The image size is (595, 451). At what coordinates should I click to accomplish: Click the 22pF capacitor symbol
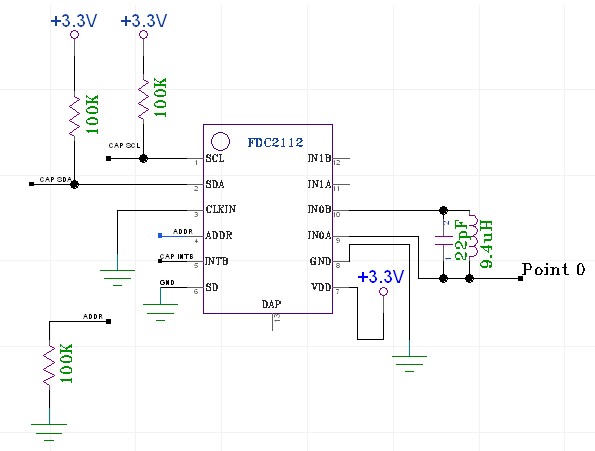(444, 240)
